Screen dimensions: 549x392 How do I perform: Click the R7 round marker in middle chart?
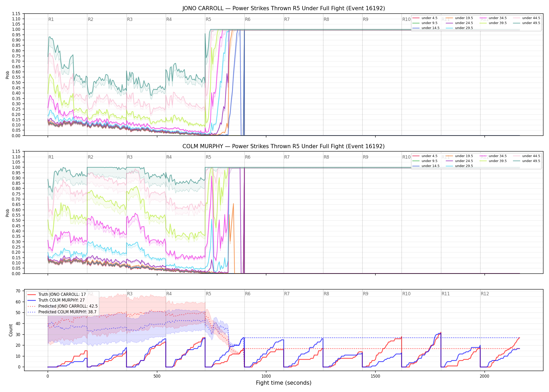point(287,157)
